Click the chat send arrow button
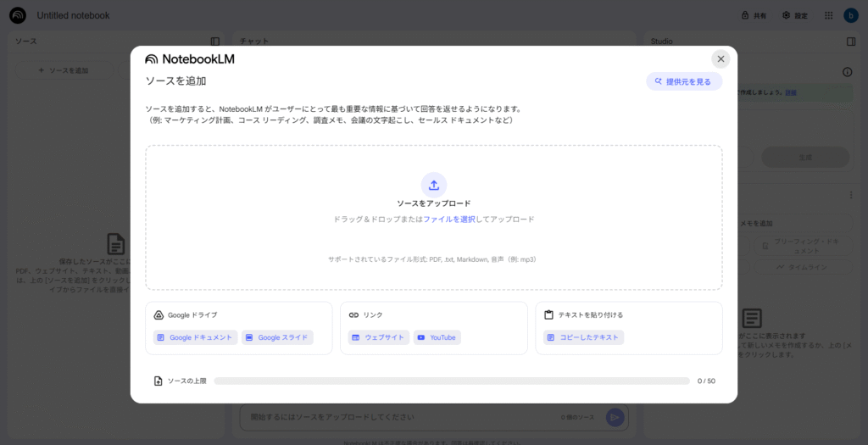This screenshot has width=868, height=445. (x=615, y=417)
